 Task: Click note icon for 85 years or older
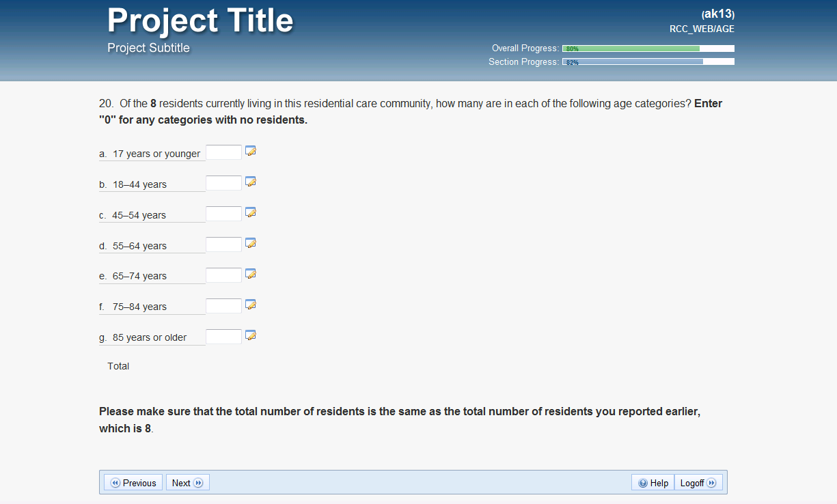coord(251,335)
